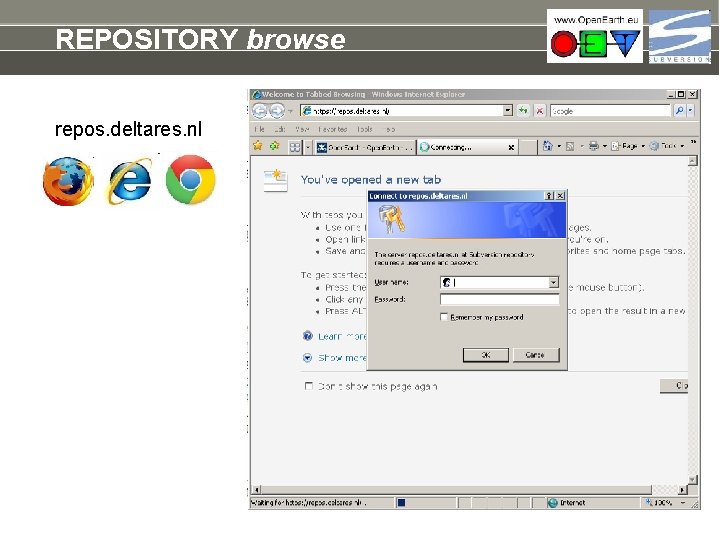Close the Connecting tab with its X

pos(511,147)
